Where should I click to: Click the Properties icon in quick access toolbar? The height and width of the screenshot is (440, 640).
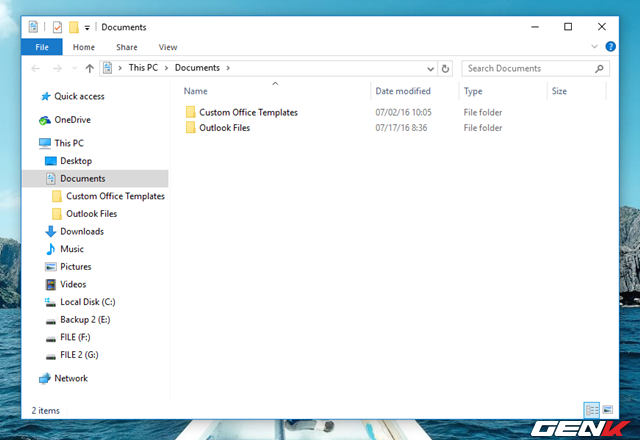[57, 27]
